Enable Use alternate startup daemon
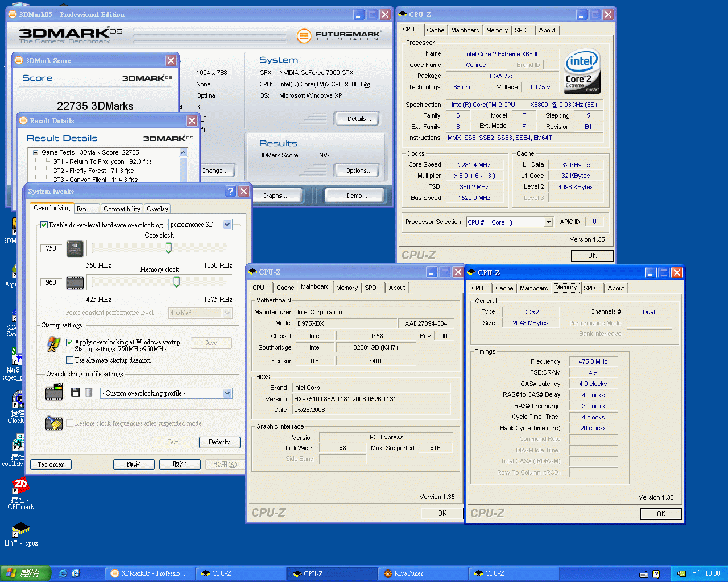Screen dimensions: 728x582 click(x=69, y=360)
